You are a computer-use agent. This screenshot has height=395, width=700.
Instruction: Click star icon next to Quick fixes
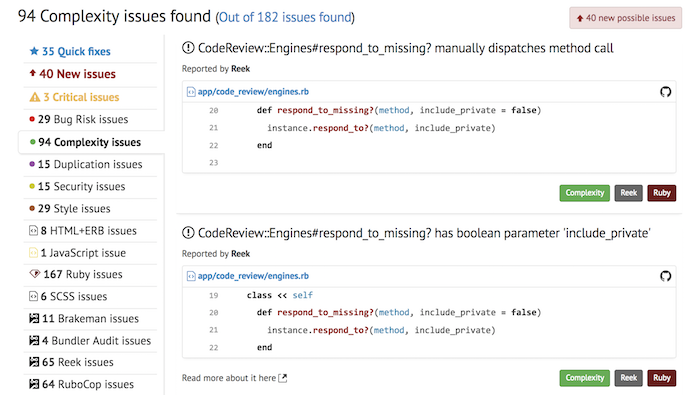(34, 51)
